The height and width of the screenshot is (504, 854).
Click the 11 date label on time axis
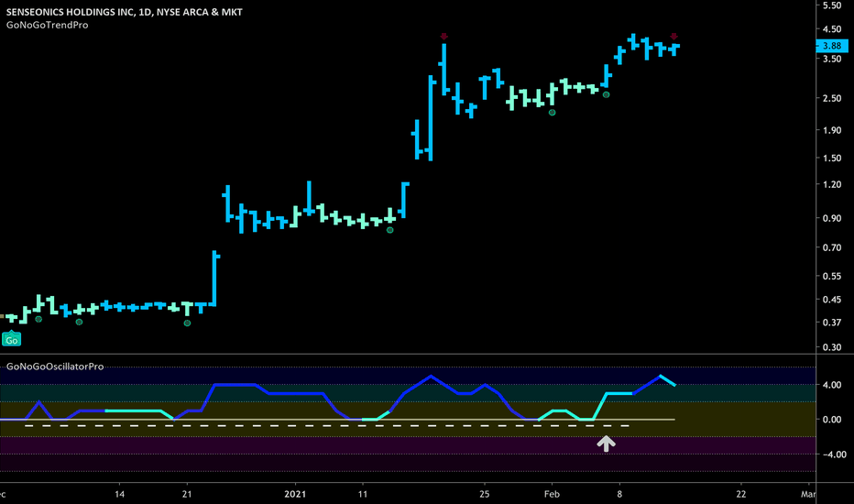point(363,494)
